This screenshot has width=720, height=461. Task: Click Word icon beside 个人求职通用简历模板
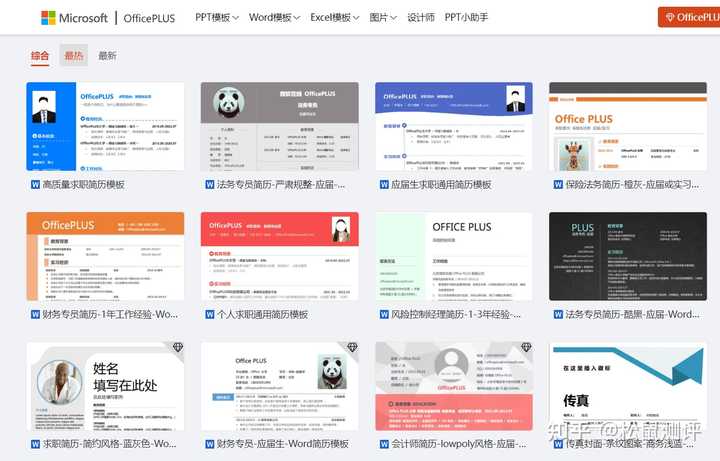(x=210, y=315)
